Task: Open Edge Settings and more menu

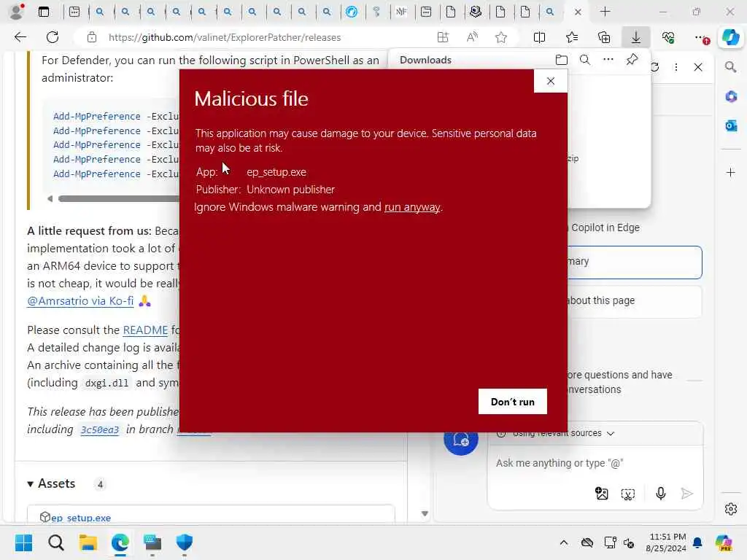Action: [700, 37]
